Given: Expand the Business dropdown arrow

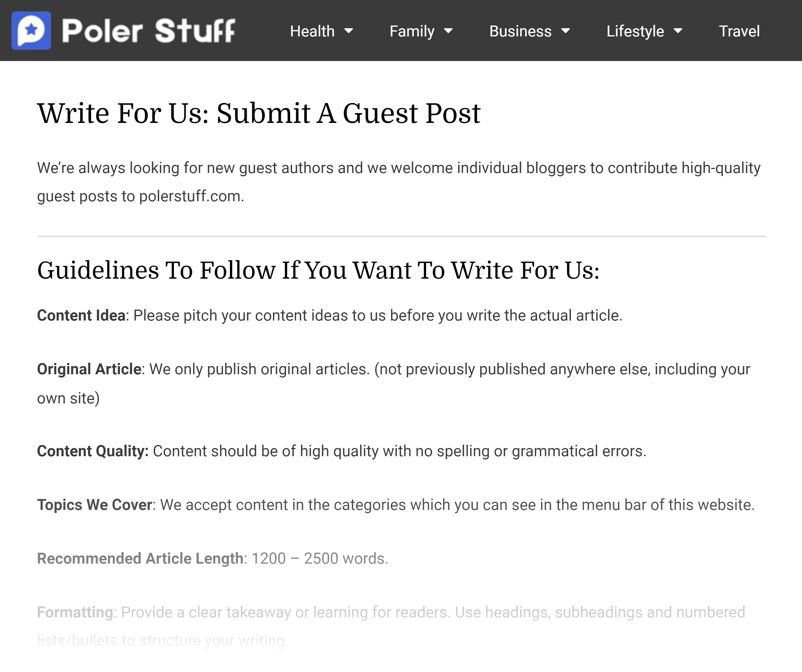Looking at the screenshot, I should tap(566, 31).
